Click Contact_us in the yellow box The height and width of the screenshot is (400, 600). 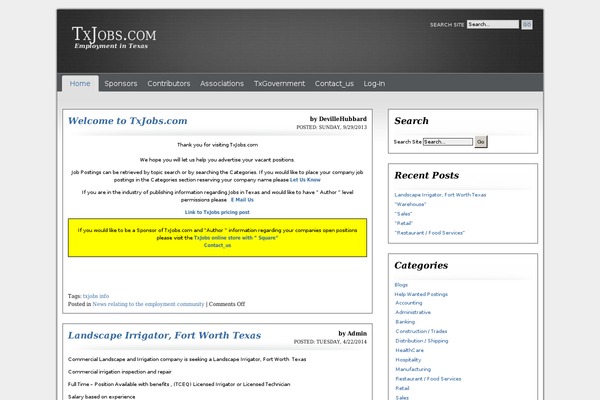coord(217,245)
